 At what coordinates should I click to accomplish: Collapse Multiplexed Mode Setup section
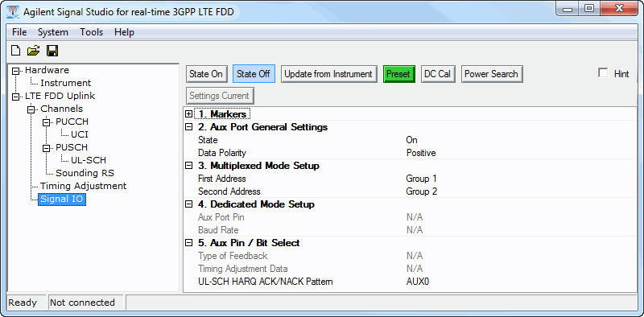point(189,166)
